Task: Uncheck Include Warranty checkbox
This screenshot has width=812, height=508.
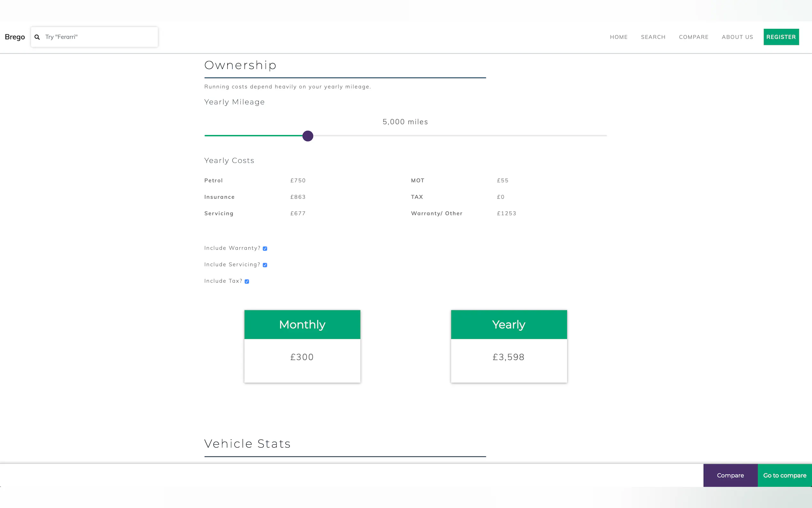Action: coord(265,249)
